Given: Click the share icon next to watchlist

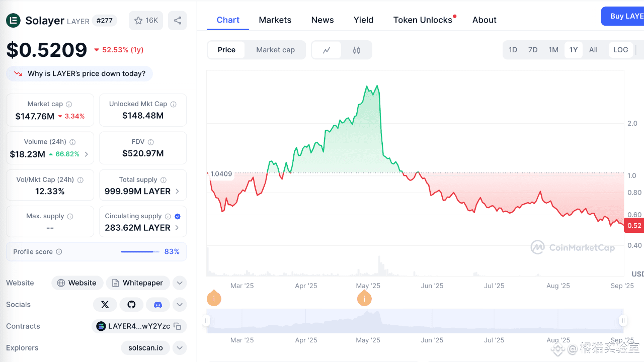Looking at the screenshot, I should click(177, 21).
